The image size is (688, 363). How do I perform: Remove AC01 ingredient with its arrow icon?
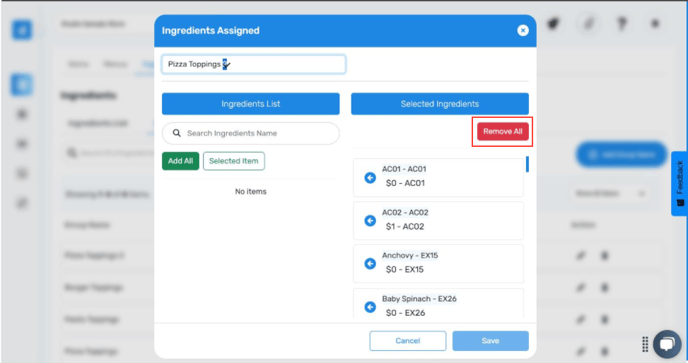tap(370, 177)
